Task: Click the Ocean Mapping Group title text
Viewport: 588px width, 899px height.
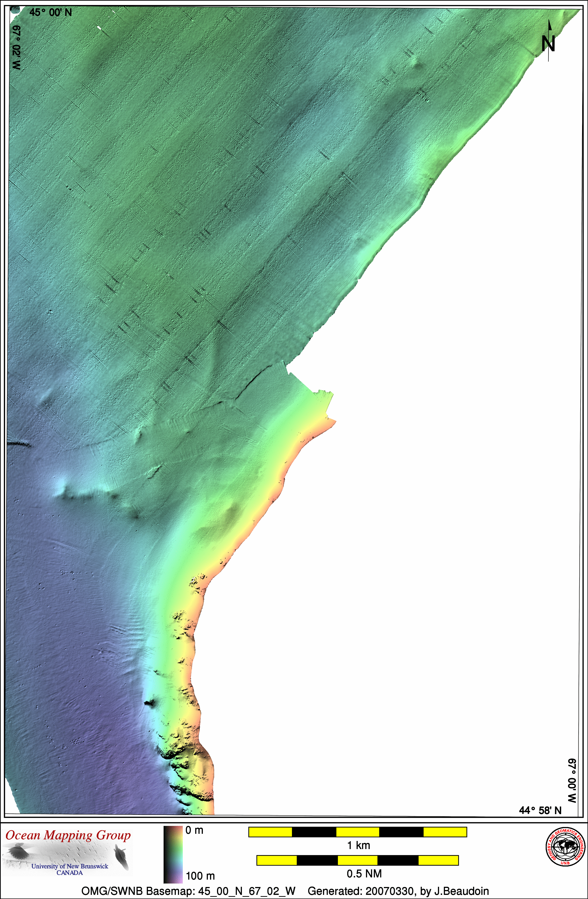Action: 68,835
